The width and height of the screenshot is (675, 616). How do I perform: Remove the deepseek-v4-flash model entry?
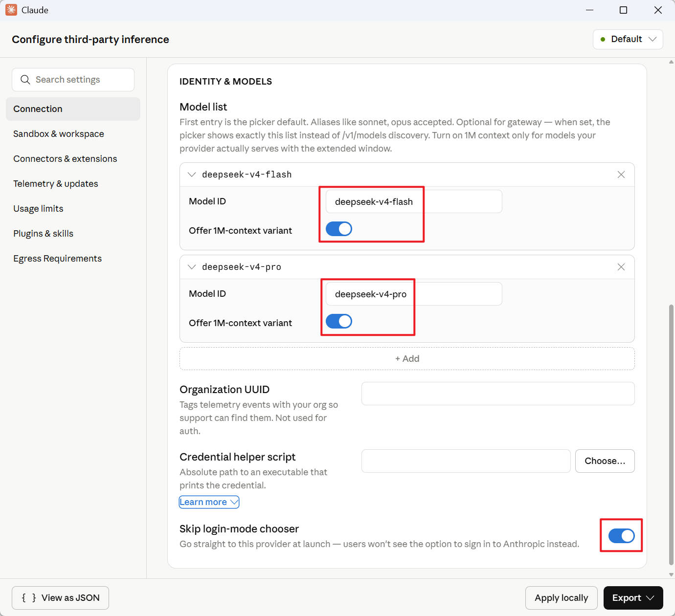click(x=621, y=175)
